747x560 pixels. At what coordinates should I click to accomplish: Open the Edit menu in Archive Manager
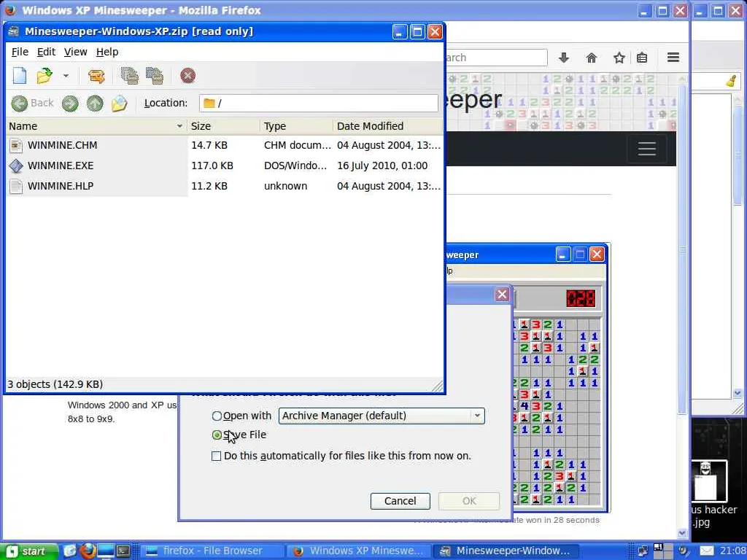[x=46, y=52]
